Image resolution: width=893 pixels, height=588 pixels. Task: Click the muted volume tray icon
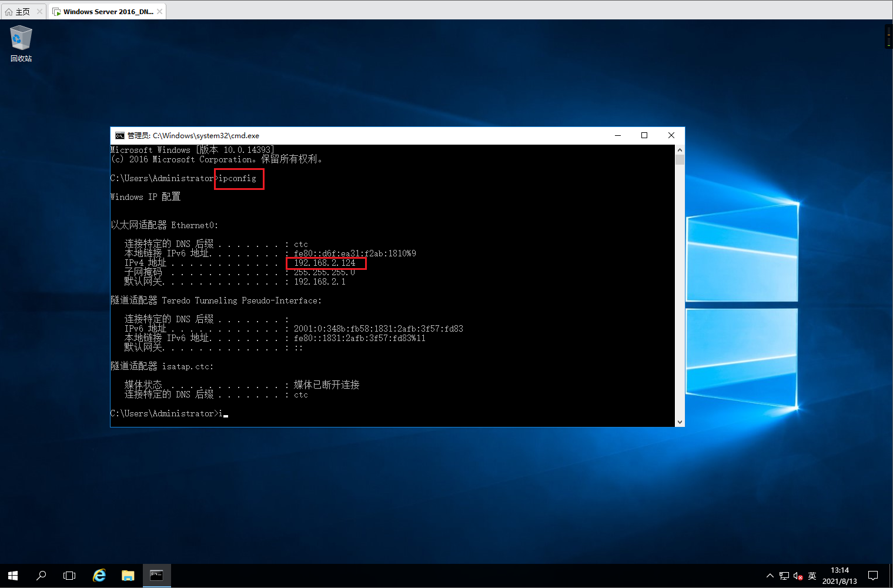798,576
